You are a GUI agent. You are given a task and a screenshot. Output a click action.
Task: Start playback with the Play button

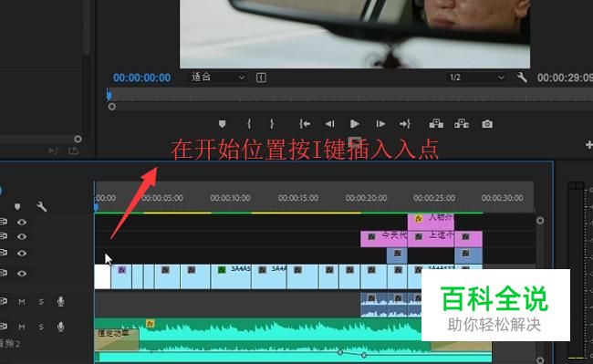354,123
